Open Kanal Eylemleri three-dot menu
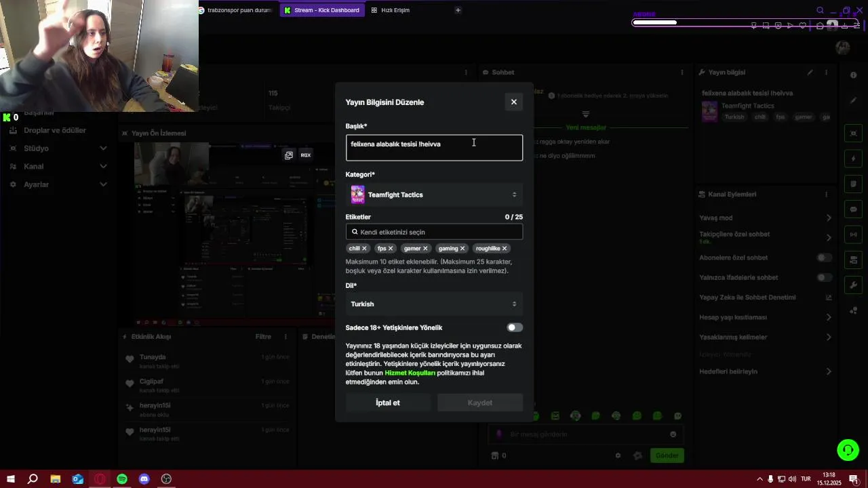The width and height of the screenshot is (868, 488). tap(826, 195)
